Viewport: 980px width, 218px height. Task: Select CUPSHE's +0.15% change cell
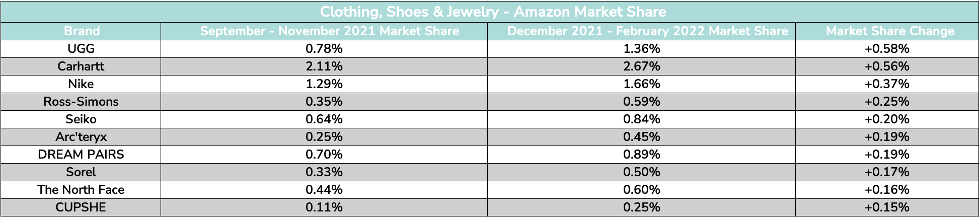[887, 207]
